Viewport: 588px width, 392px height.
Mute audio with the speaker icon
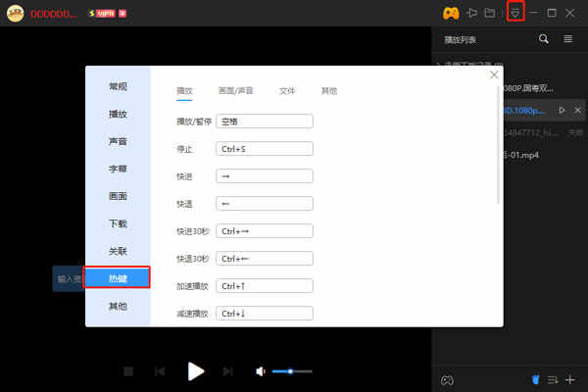click(261, 371)
